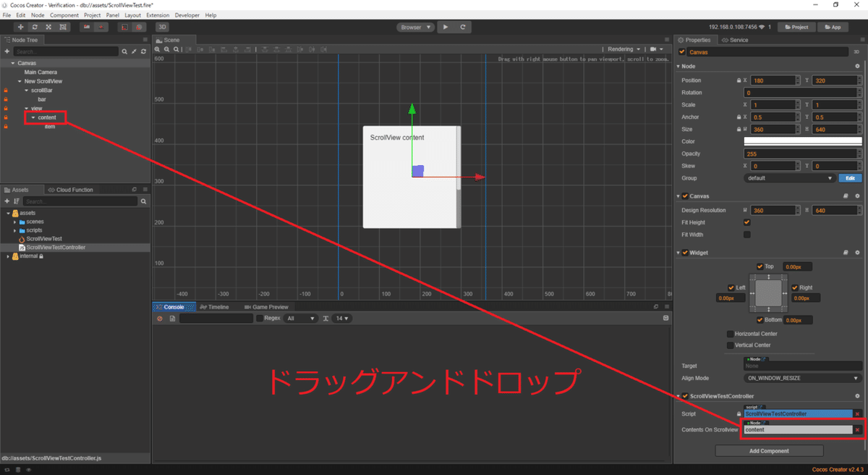Click the Node Tree search magnifier icon
The image size is (868, 475).
(x=124, y=51)
